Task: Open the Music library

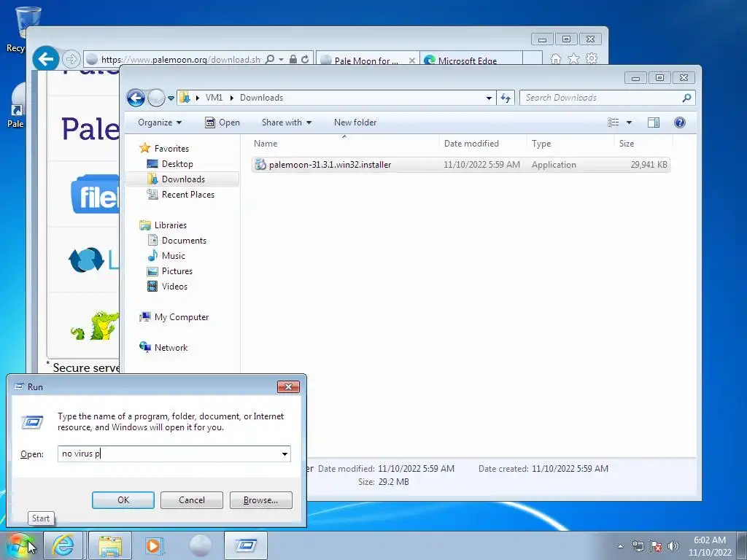Action: pyautogui.click(x=173, y=256)
